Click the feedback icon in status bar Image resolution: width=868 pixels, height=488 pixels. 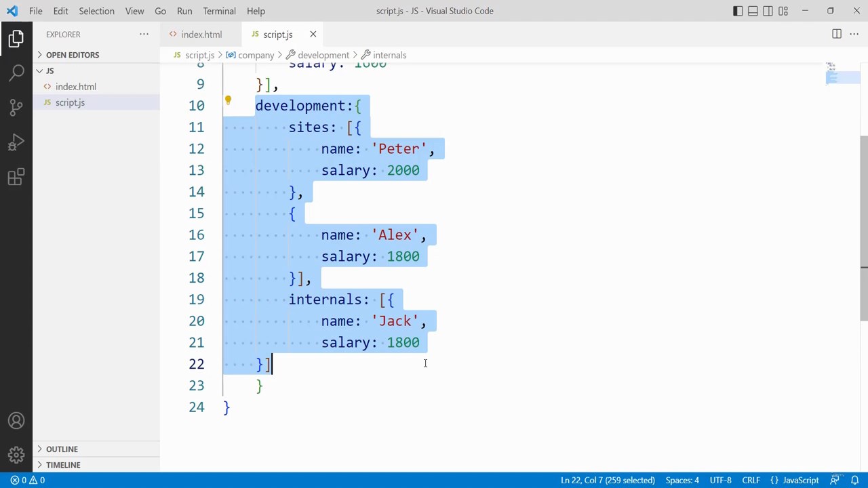pos(835,480)
